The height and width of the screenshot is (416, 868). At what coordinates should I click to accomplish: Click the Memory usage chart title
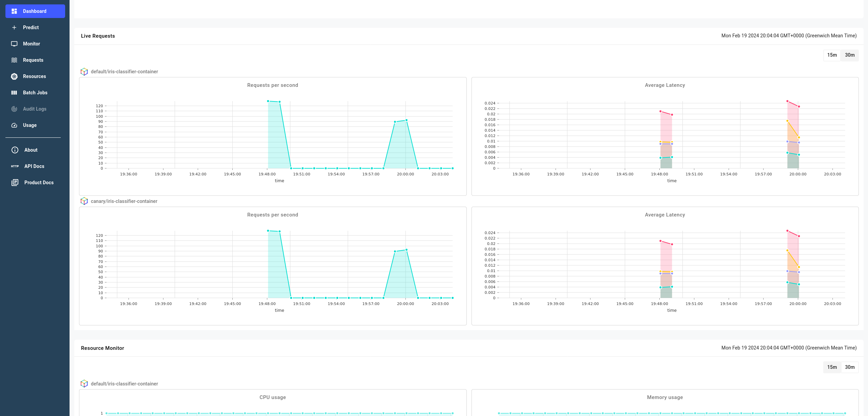click(x=665, y=397)
